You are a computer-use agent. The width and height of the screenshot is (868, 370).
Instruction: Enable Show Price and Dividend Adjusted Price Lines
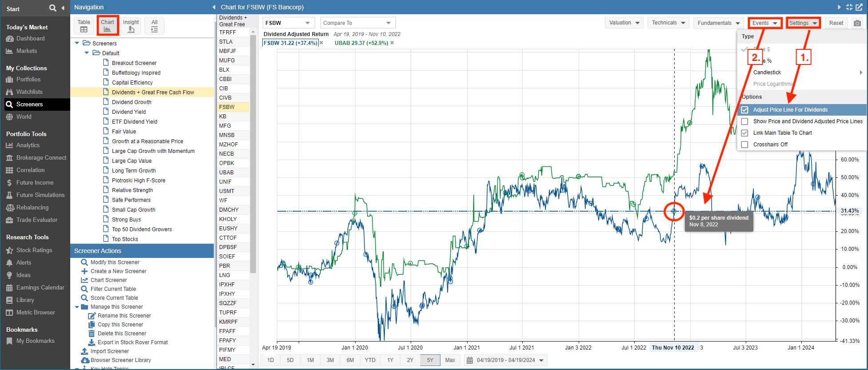pyautogui.click(x=745, y=121)
